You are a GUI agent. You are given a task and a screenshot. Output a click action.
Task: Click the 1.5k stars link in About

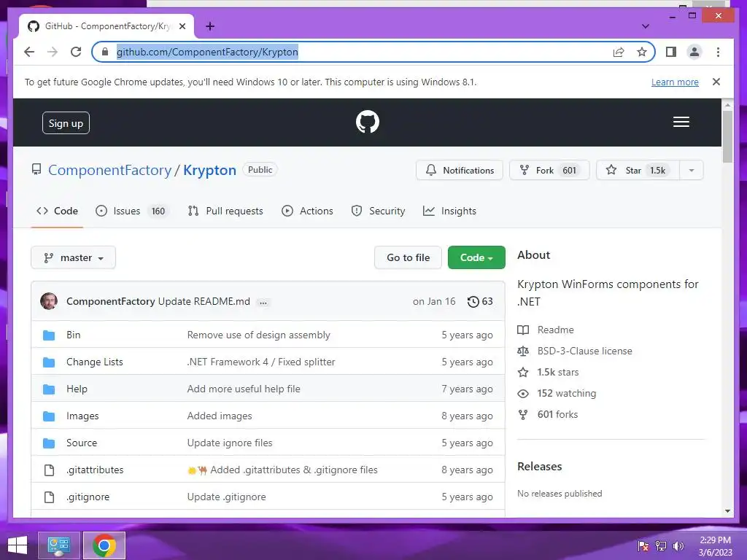point(558,373)
